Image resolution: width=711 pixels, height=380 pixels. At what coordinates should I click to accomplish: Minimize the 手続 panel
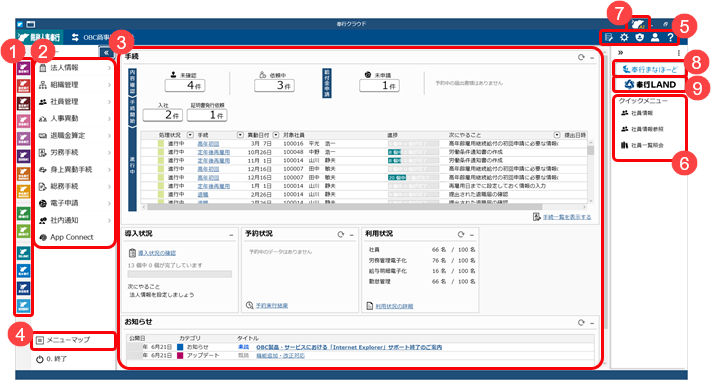tap(592, 58)
